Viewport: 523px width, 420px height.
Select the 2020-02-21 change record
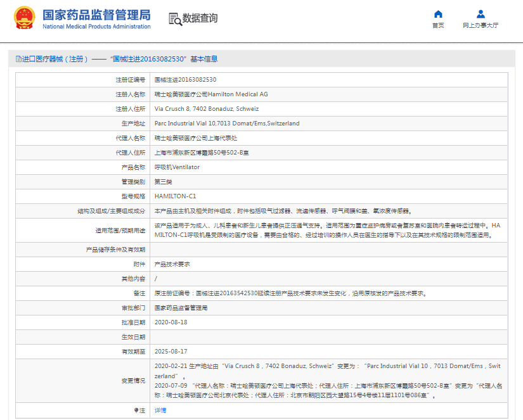pos(328,371)
